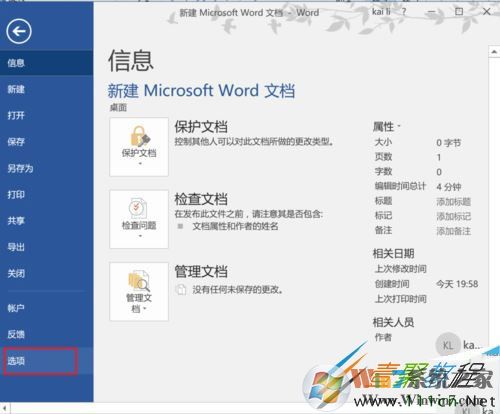The height and width of the screenshot is (414, 500).
Task: Click the document title 新建 Microsoft Word 文档
Action: click(201, 91)
